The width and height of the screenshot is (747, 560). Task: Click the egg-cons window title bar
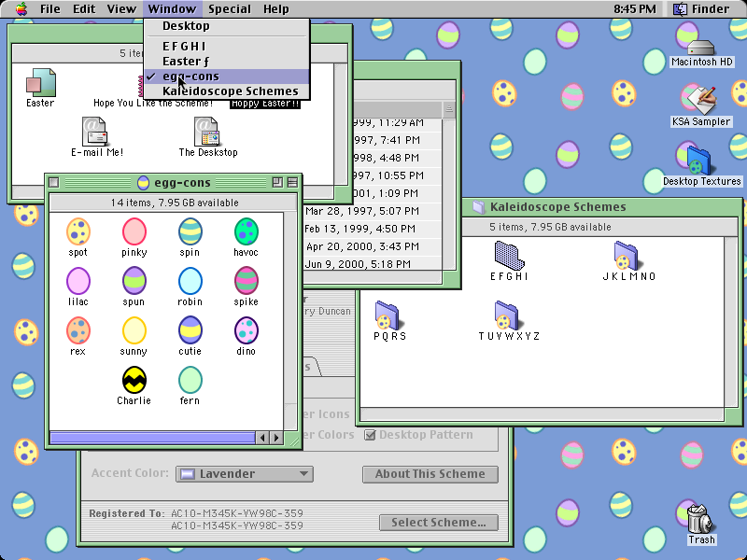(x=174, y=182)
